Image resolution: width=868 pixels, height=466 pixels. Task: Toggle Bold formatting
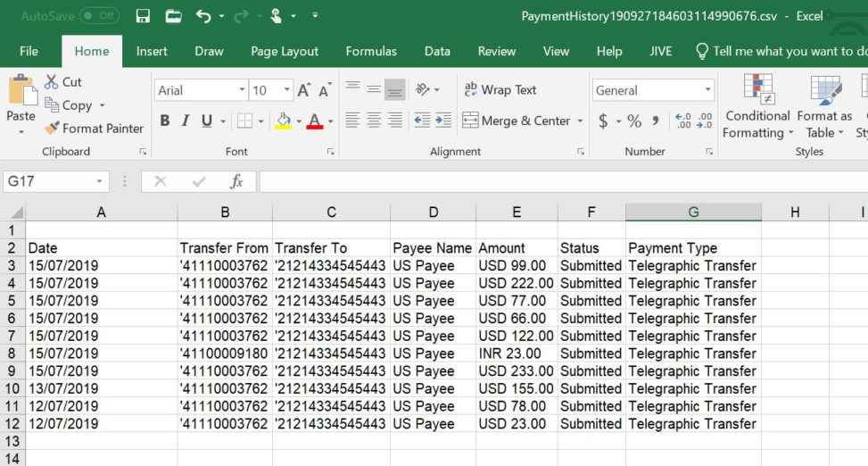[165, 121]
